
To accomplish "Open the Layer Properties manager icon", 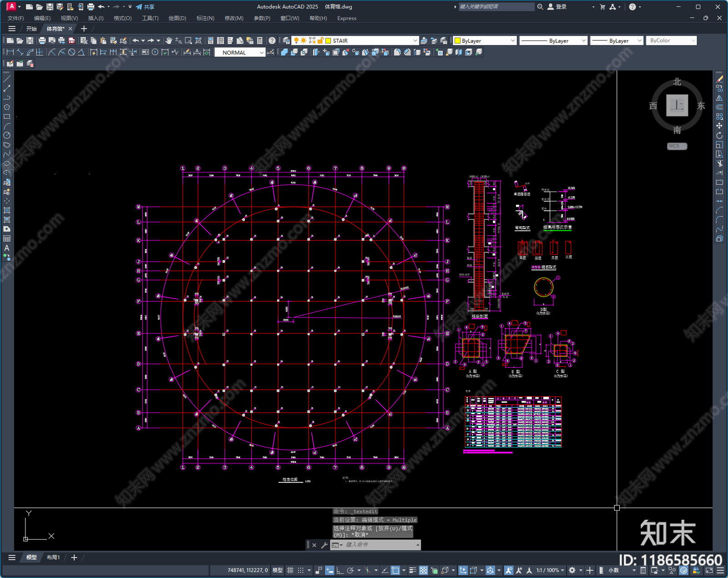I will 286,41.
